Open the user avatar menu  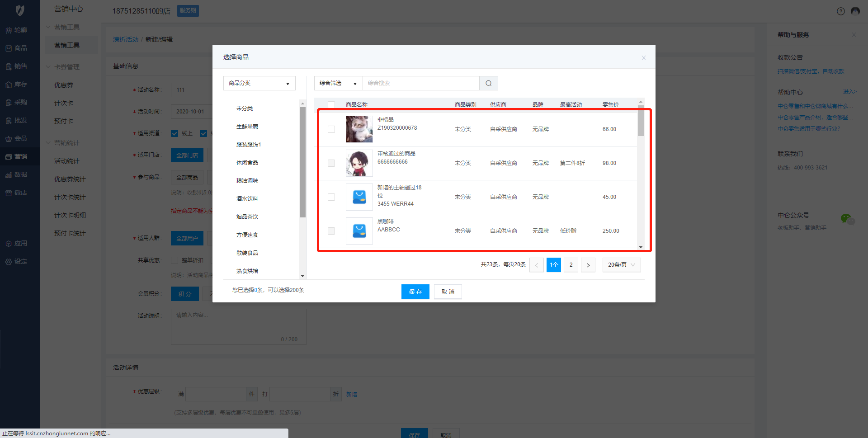855,11
